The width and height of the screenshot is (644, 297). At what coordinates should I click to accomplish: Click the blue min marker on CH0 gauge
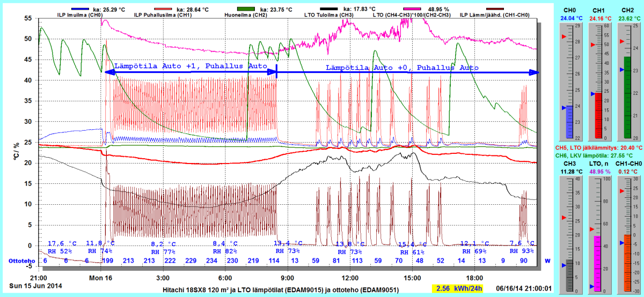(x=563, y=107)
